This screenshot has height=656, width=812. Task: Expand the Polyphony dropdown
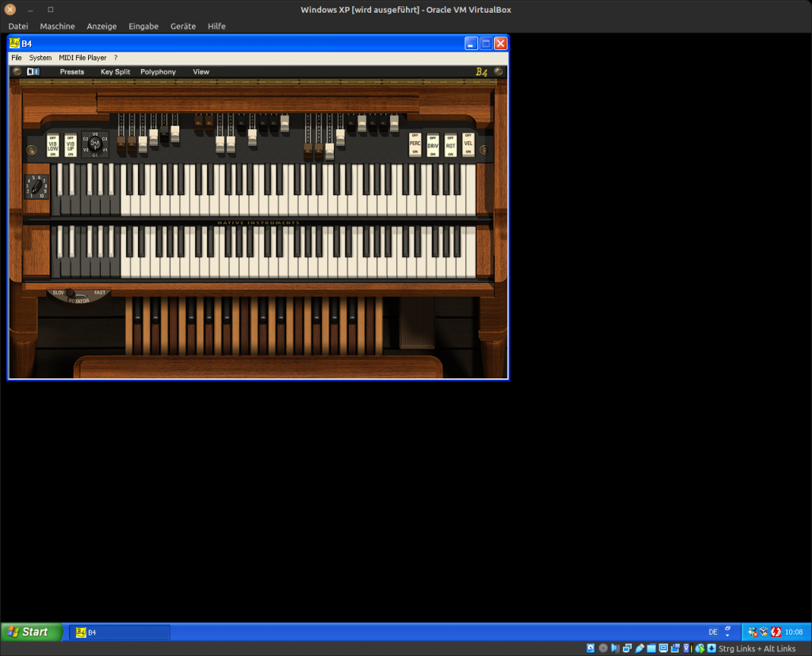tap(158, 72)
